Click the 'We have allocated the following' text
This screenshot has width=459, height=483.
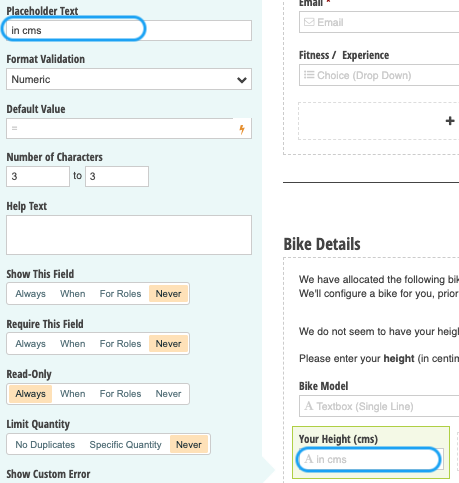coord(379,279)
